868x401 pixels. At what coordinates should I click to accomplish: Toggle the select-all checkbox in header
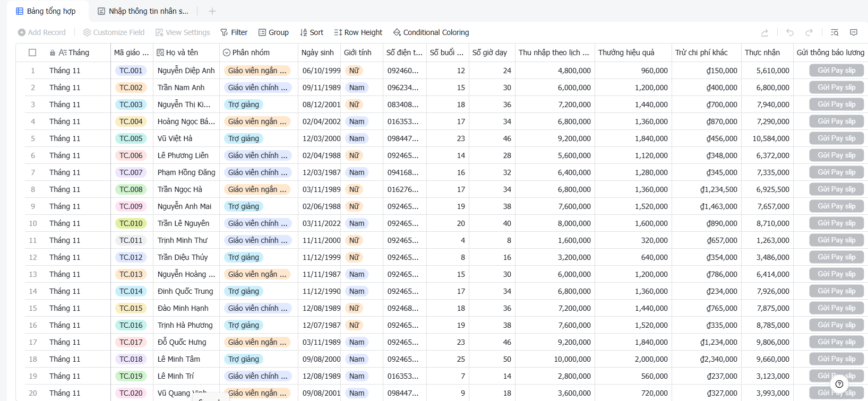point(32,53)
